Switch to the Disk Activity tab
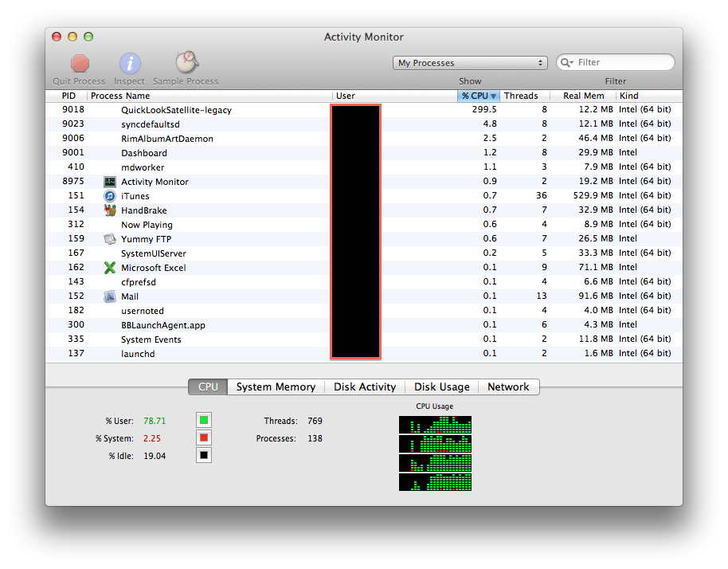Viewport: 728px width, 569px height. pyautogui.click(x=365, y=387)
